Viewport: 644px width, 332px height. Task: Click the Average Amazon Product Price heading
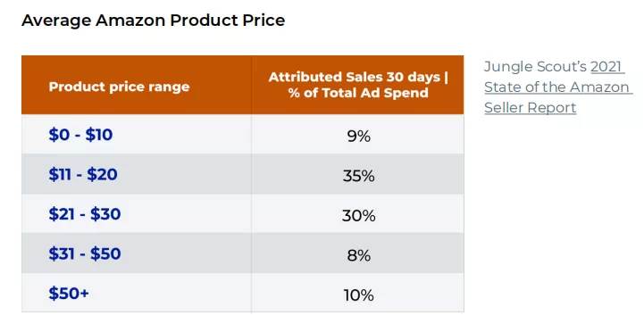click(154, 21)
